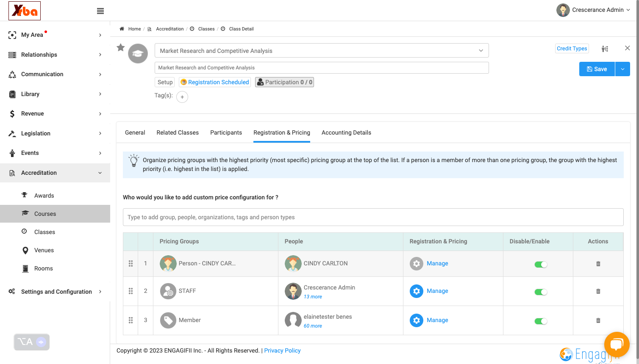Screen dimensions: 639x364
Task: Add a tag with plus icon
Action: tap(182, 97)
